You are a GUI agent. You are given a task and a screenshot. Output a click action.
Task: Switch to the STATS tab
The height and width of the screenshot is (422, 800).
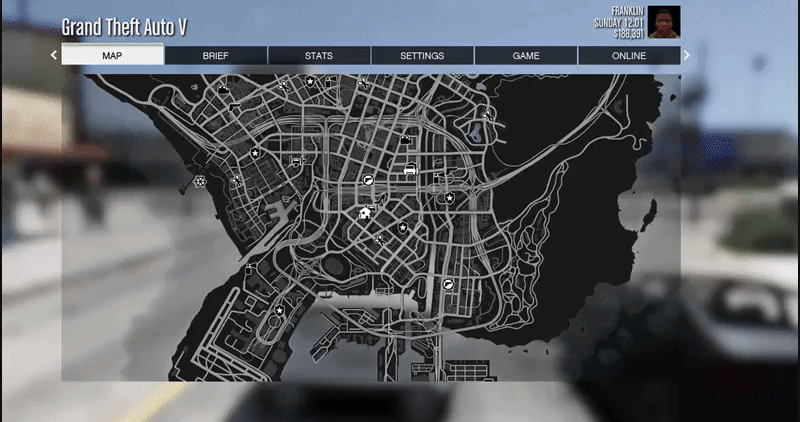(x=319, y=56)
